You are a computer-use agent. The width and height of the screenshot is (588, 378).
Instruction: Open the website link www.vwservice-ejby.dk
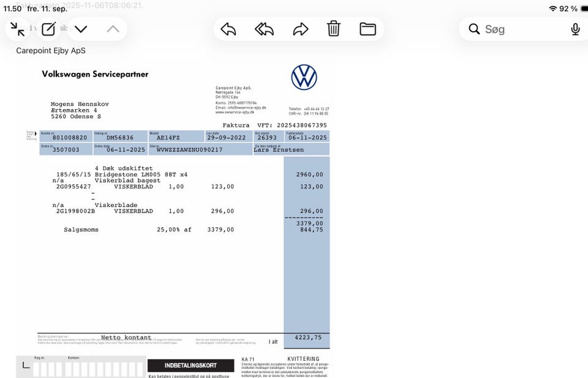click(235, 112)
